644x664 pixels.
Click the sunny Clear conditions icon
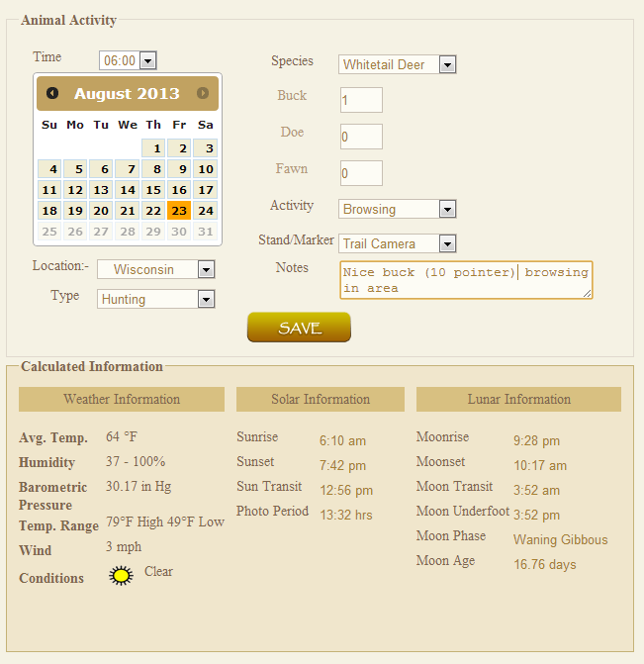point(121,576)
